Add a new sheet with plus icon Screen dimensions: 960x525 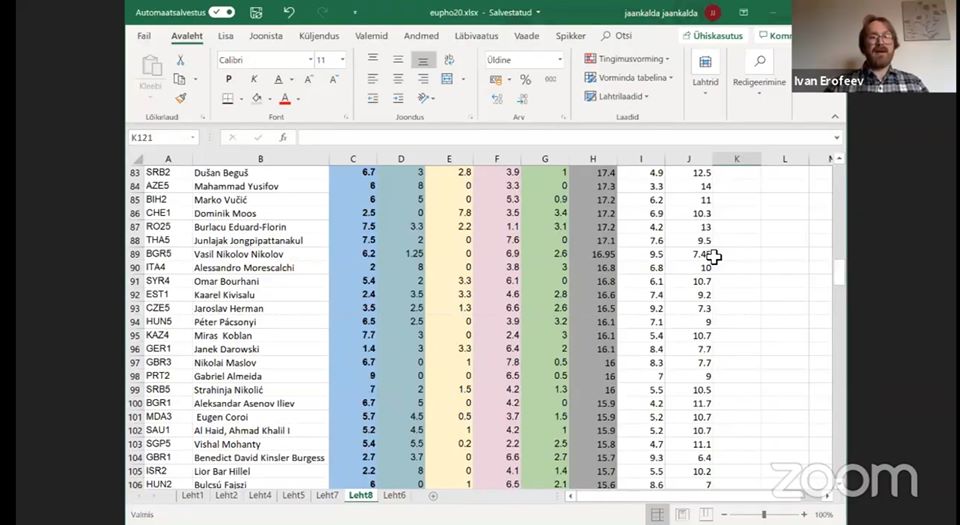[x=433, y=496]
